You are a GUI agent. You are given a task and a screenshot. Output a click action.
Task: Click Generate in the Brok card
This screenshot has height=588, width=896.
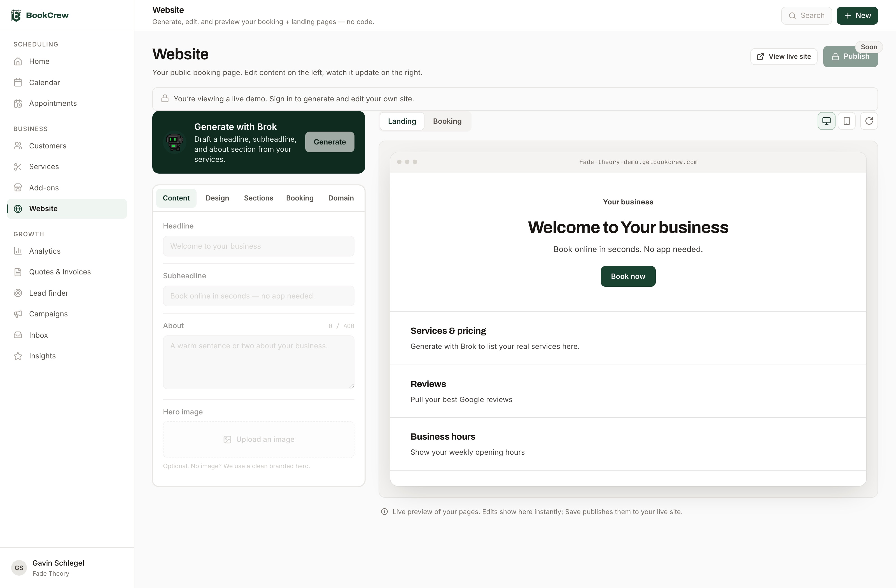pos(330,142)
